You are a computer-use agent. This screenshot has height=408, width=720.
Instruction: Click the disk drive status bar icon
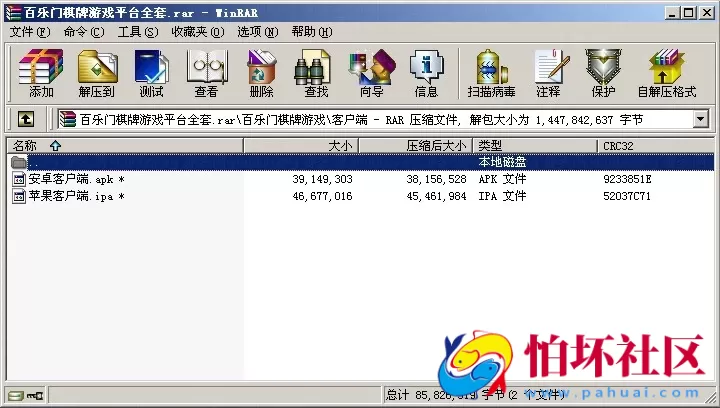coord(16,395)
